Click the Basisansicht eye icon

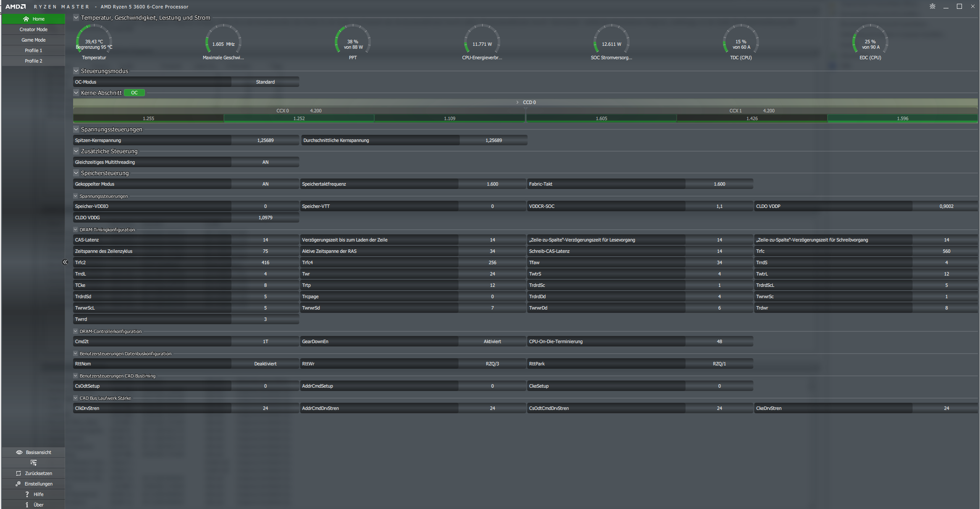(19, 452)
